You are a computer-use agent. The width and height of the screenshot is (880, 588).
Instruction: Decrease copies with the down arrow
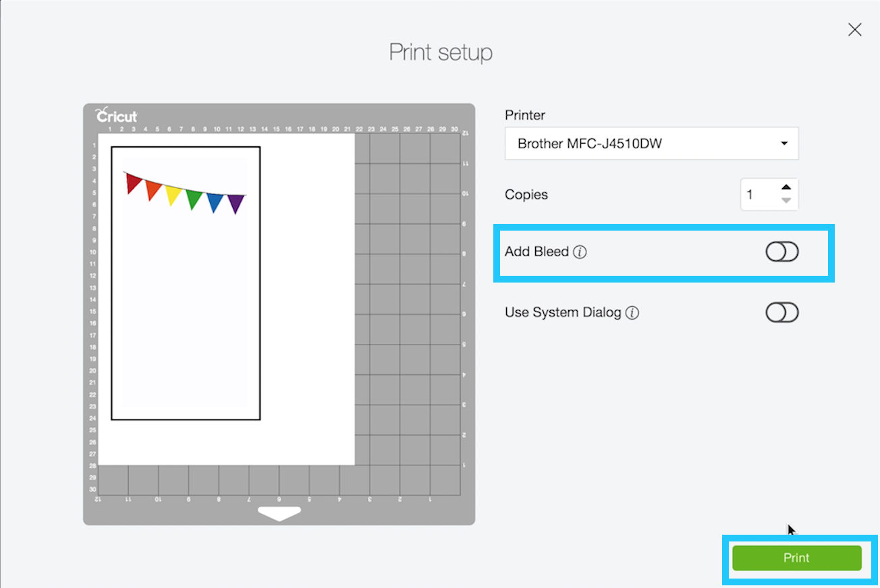click(786, 200)
